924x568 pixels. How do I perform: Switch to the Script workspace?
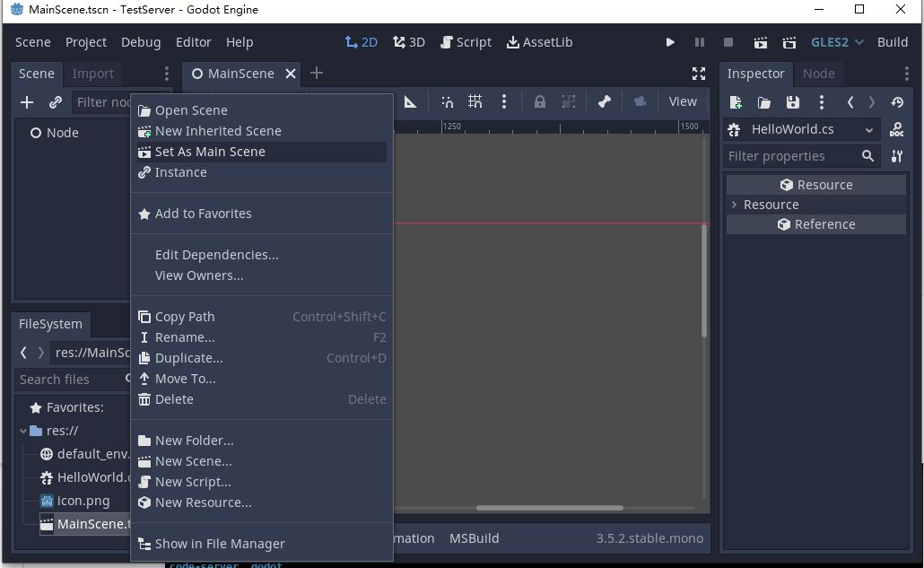466,42
